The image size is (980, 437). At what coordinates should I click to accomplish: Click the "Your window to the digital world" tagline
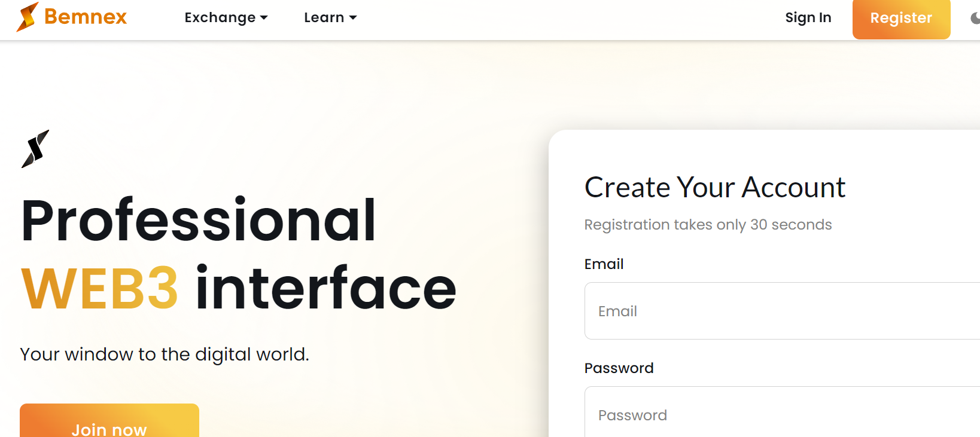[x=165, y=355]
